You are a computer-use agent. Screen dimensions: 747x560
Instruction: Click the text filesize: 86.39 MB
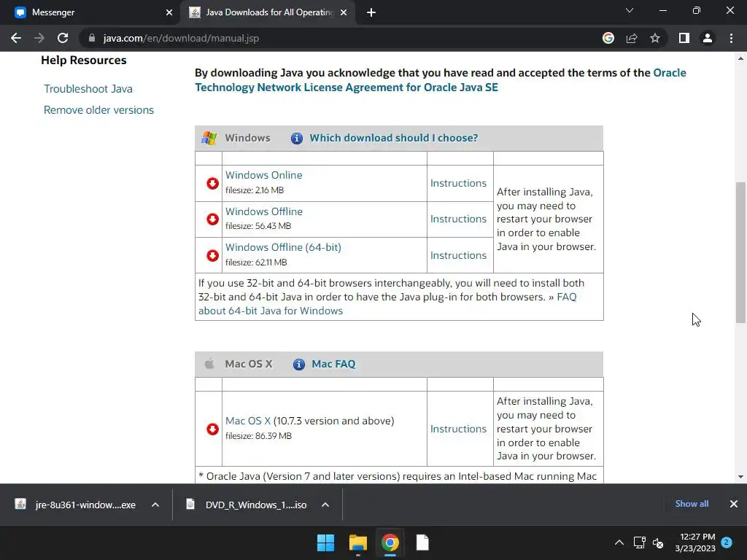[x=258, y=436]
